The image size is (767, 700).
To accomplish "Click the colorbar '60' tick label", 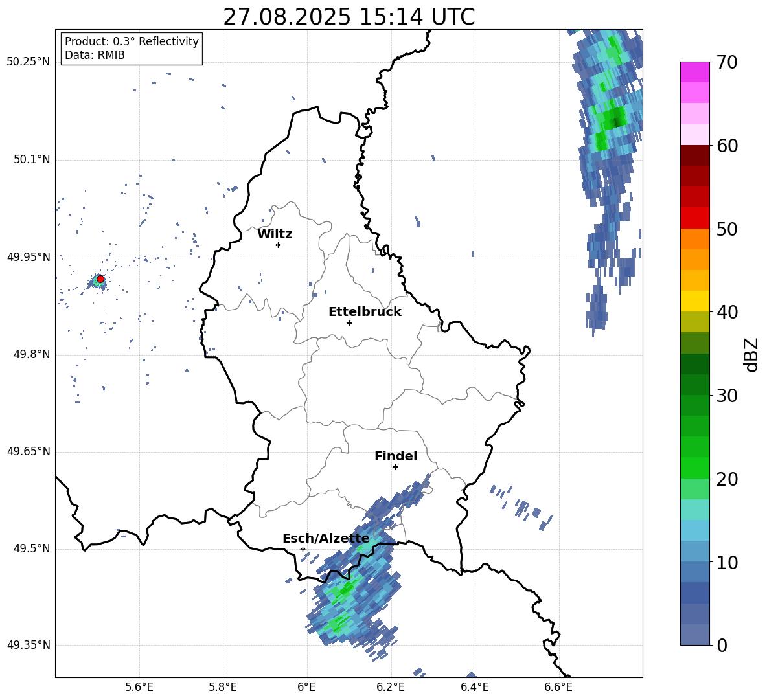I will point(727,146).
